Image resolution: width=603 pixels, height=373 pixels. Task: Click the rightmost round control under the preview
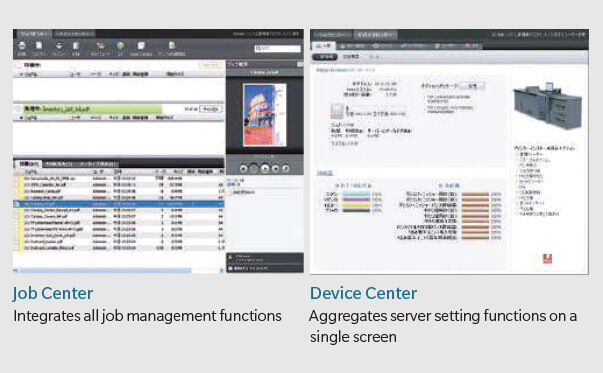pyautogui.click(x=286, y=168)
